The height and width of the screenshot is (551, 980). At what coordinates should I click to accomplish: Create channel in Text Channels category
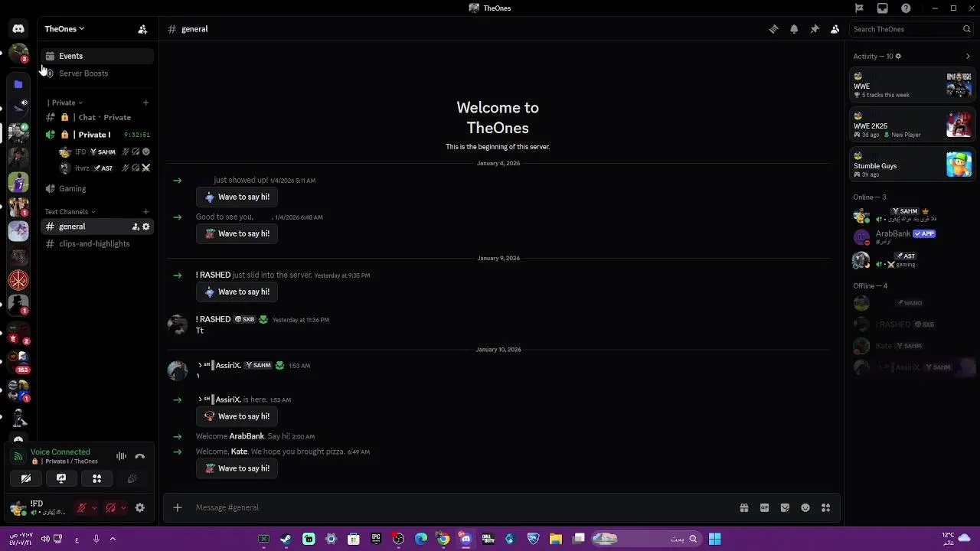coord(145,212)
